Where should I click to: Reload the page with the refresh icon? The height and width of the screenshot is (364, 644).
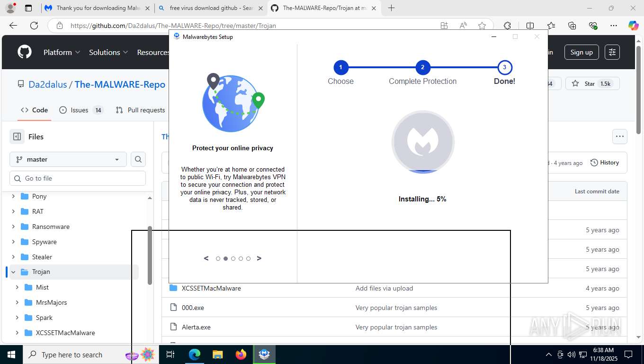pos(34,26)
